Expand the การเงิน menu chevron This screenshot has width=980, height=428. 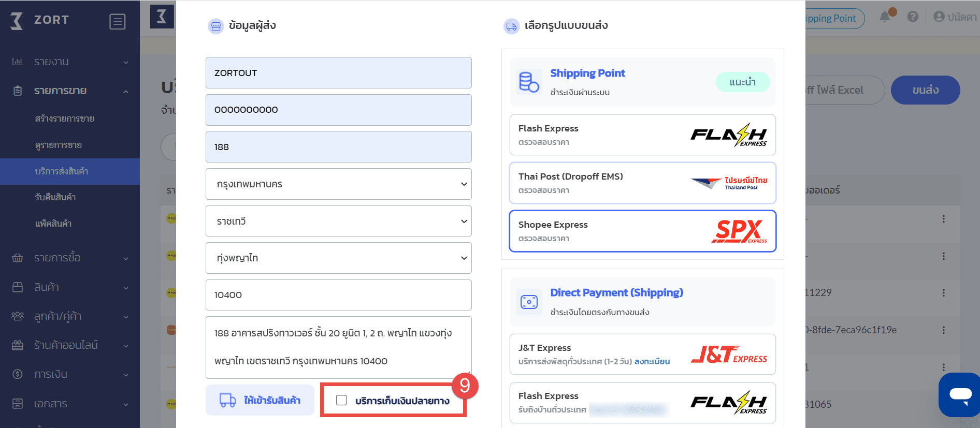pyautogui.click(x=126, y=374)
